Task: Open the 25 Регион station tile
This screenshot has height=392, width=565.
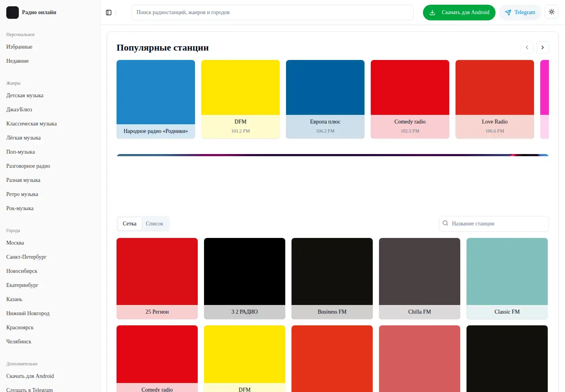Action: (x=157, y=278)
